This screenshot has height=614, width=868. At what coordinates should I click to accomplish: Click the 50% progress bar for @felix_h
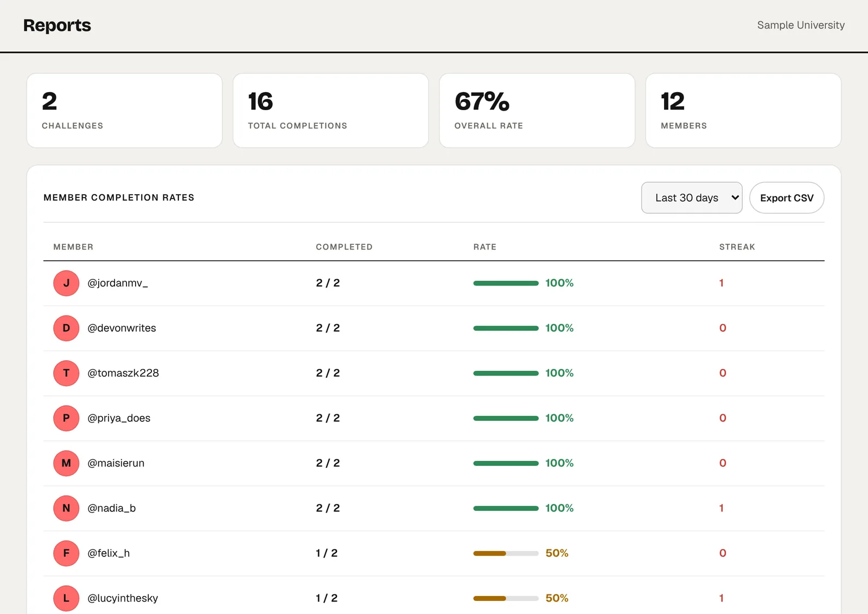[506, 553]
